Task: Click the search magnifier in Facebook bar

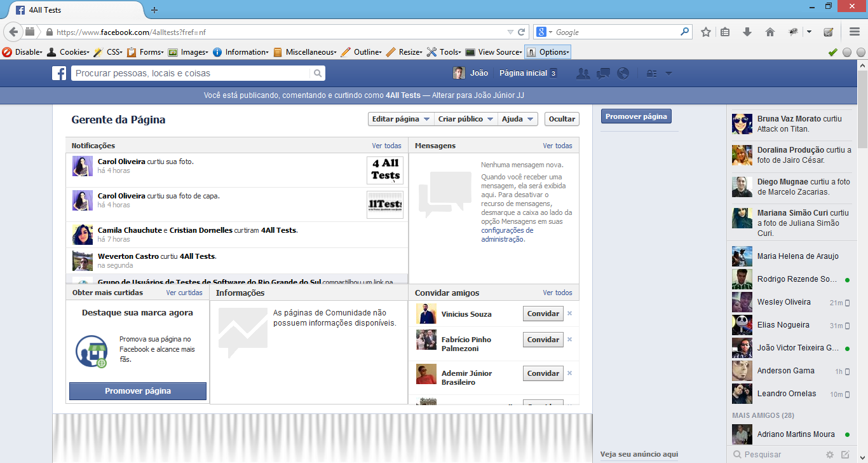Action: pos(318,74)
